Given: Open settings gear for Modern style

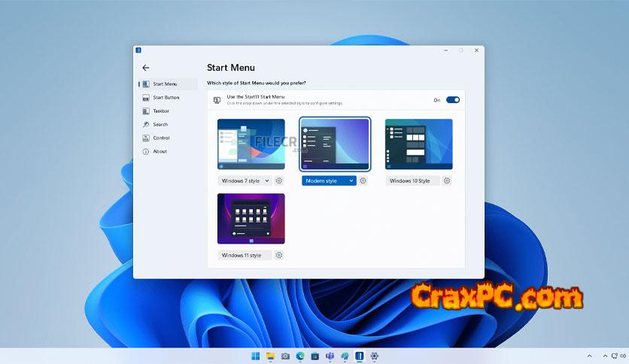Looking at the screenshot, I should click(x=363, y=180).
